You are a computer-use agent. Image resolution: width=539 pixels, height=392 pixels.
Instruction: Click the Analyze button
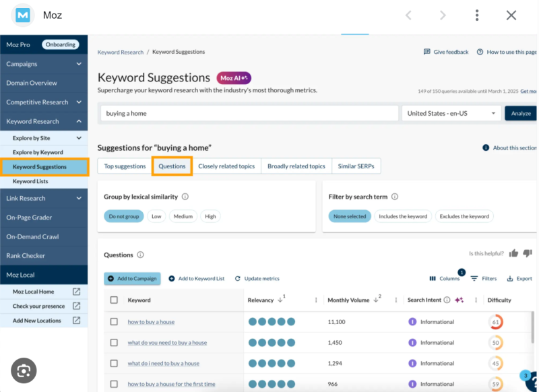(x=521, y=113)
